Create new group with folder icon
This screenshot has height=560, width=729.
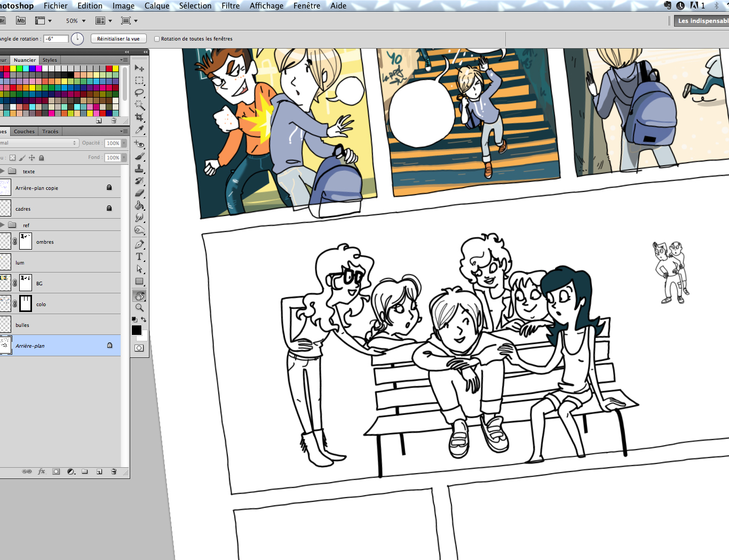(x=85, y=471)
